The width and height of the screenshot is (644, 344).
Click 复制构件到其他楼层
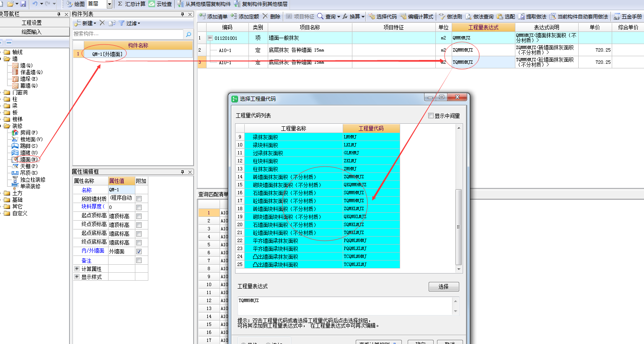pyautogui.click(x=261, y=4)
